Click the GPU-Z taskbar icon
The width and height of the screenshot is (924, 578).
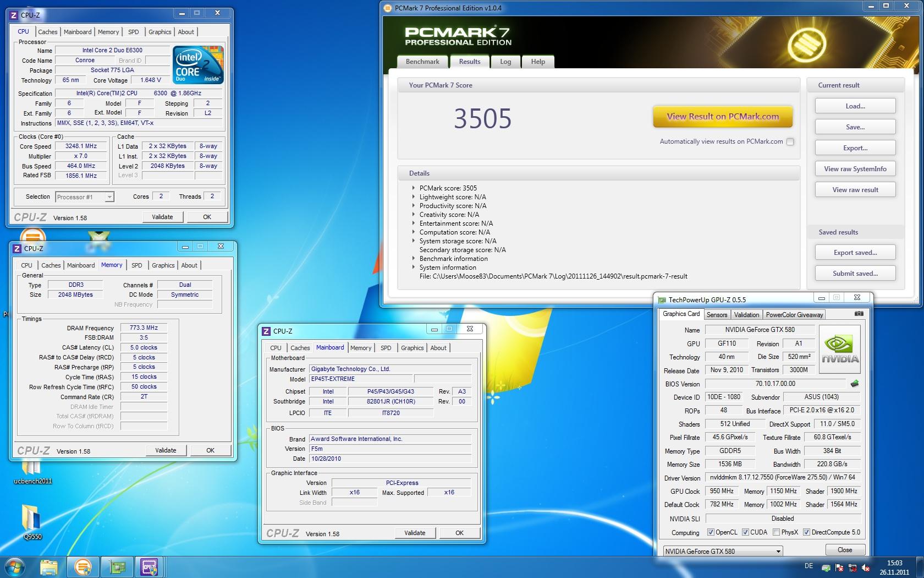point(116,567)
